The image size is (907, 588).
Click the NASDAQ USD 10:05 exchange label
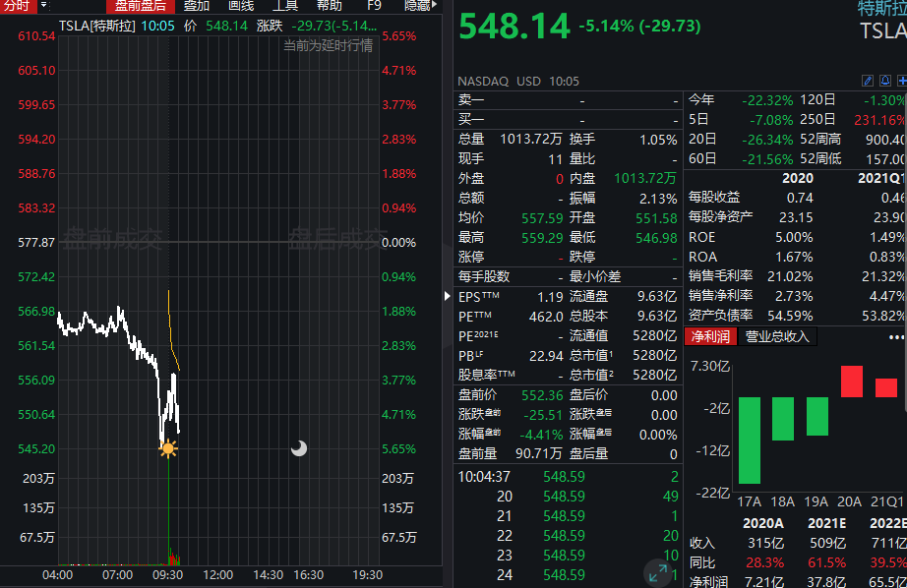click(518, 82)
